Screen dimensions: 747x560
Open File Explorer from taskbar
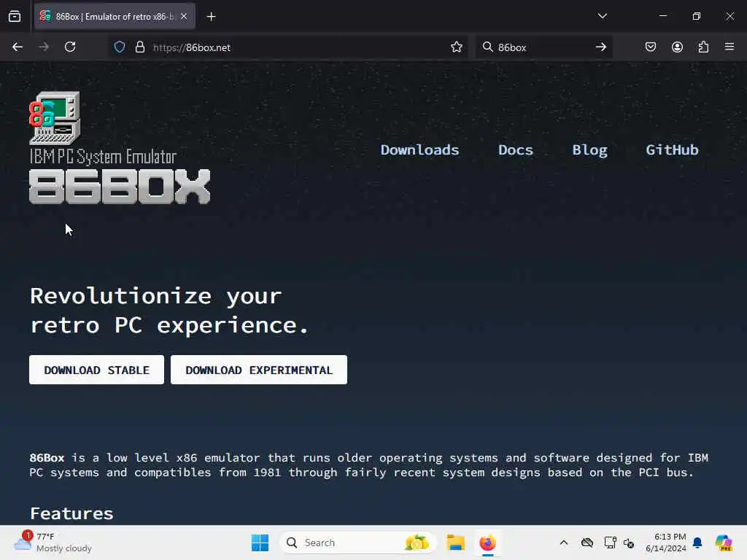point(455,542)
